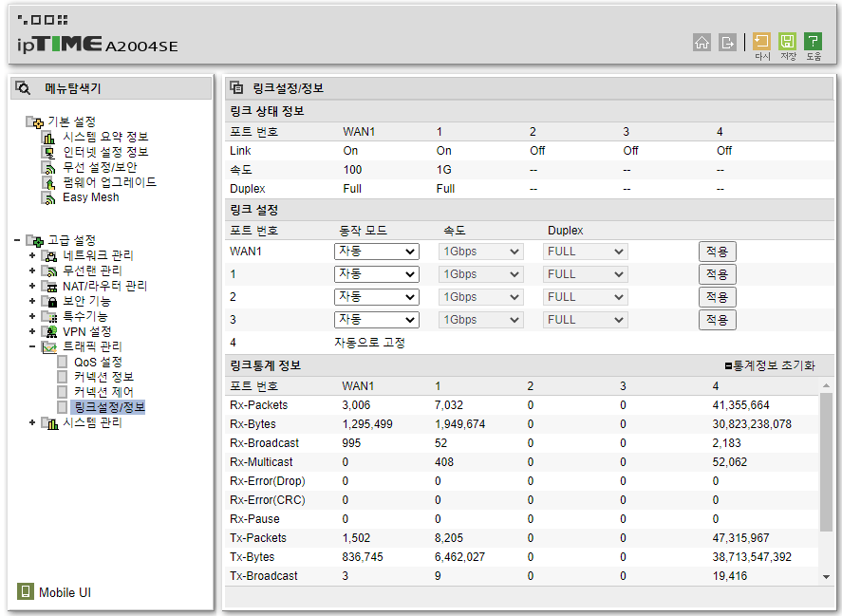Click the 보안 기능 lock icon
Screen dimensions: 842x616
[49, 301]
